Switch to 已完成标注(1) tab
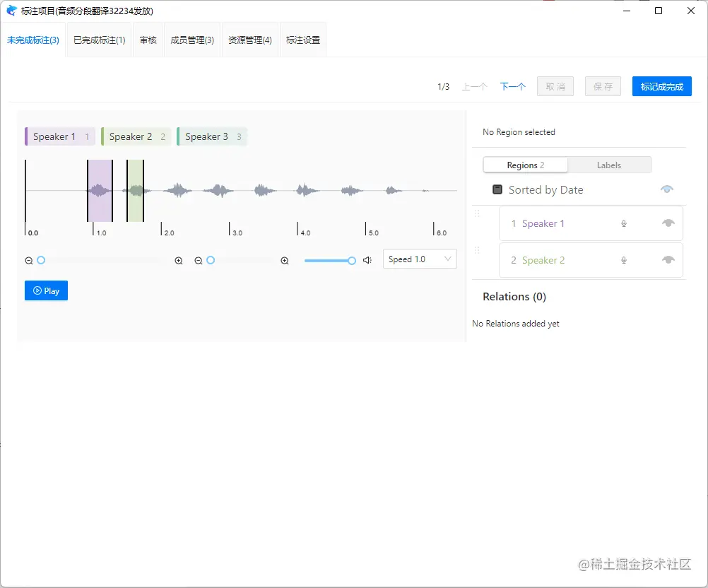Screen dimensions: 708x588 coord(100,40)
